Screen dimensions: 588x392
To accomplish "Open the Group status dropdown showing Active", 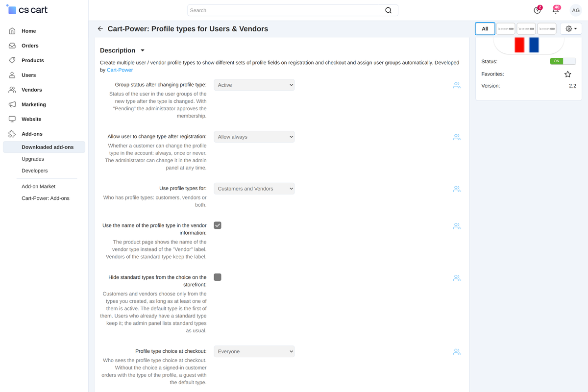I will 254,85.
